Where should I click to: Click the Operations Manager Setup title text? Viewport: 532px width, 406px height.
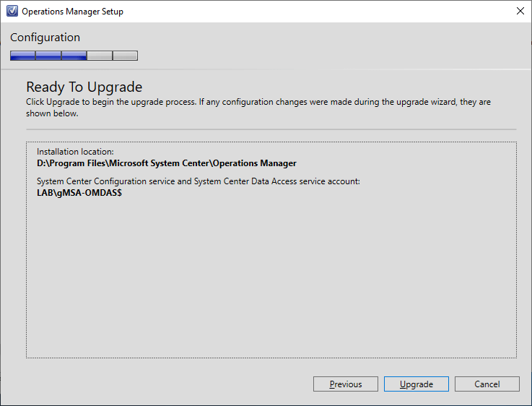(72, 12)
